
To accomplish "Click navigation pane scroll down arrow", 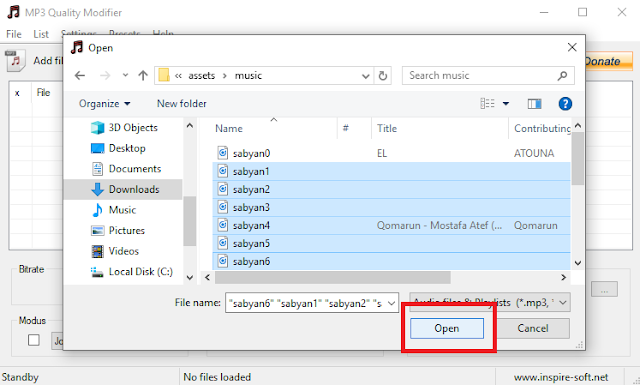I will click(190, 278).
